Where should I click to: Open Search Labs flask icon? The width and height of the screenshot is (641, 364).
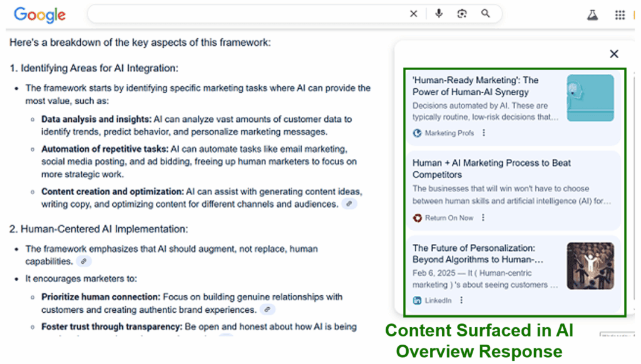point(592,15)
